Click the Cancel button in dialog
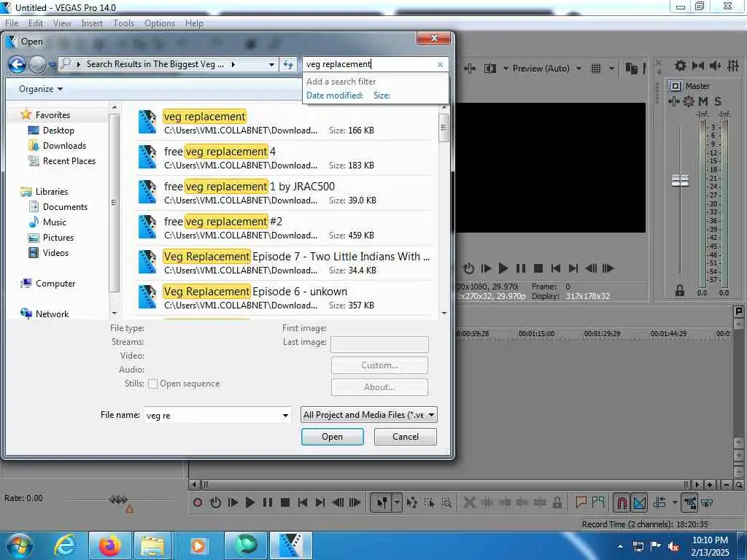 [x=406, y=437]
